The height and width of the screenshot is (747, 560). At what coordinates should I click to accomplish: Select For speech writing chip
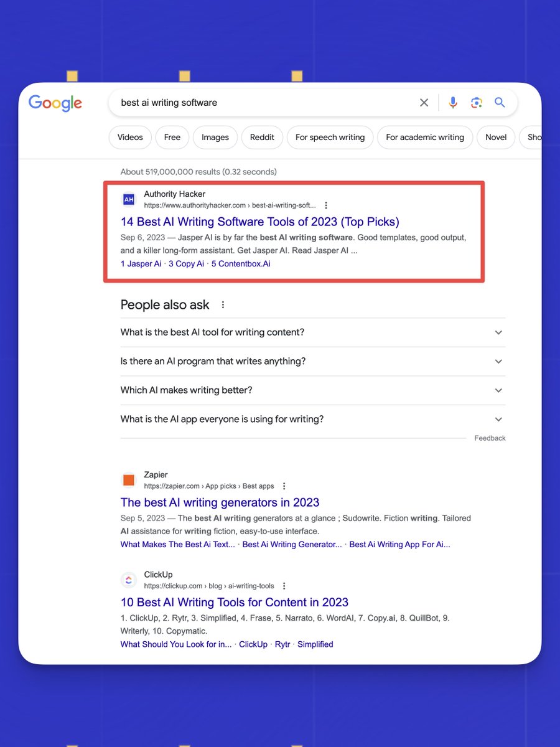(330, 138)
